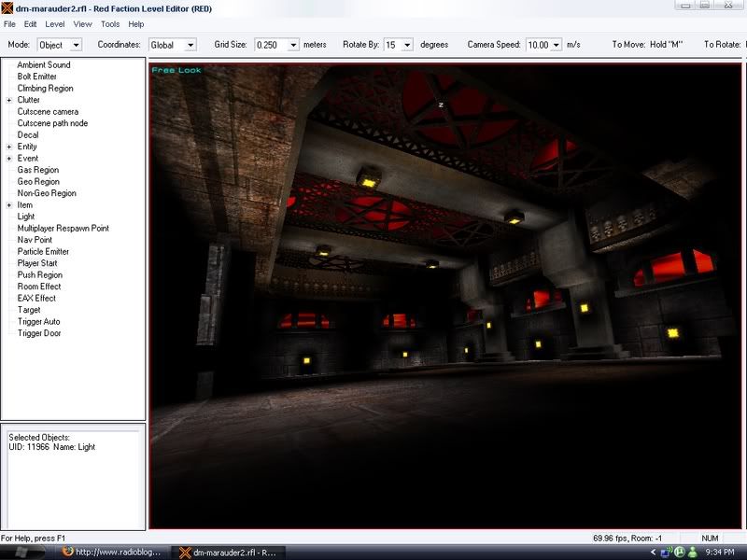Click the RED editor title bar icon

pyautogui.click(x=7, y=8)
